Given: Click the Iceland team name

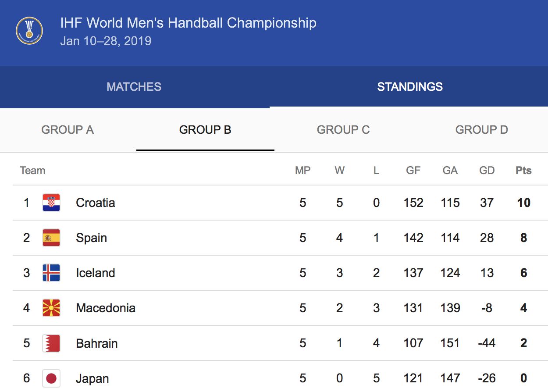Looking at the screenshot, I should click(96, 273).
